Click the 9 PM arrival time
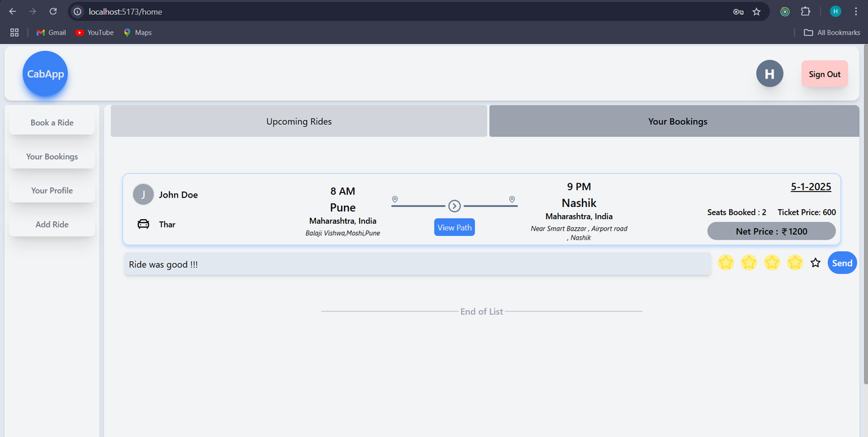Viewport: 868px width, 437px height. 579,187
